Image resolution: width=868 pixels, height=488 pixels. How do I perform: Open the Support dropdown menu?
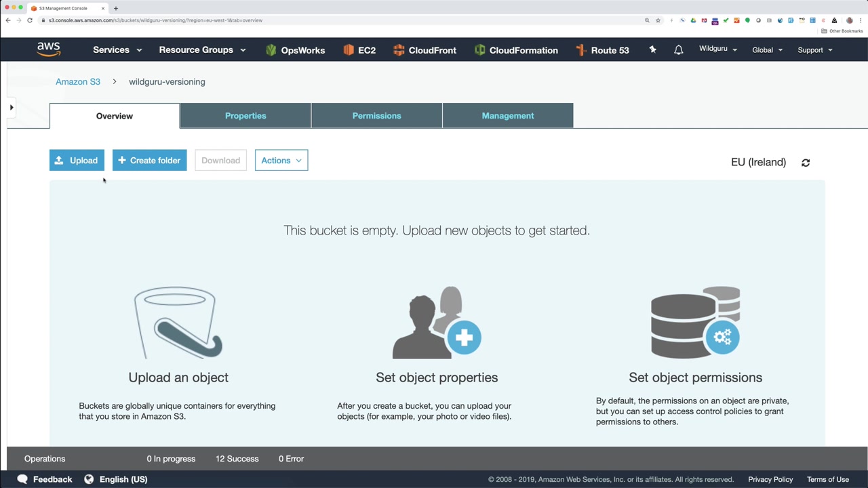[815, 49]
